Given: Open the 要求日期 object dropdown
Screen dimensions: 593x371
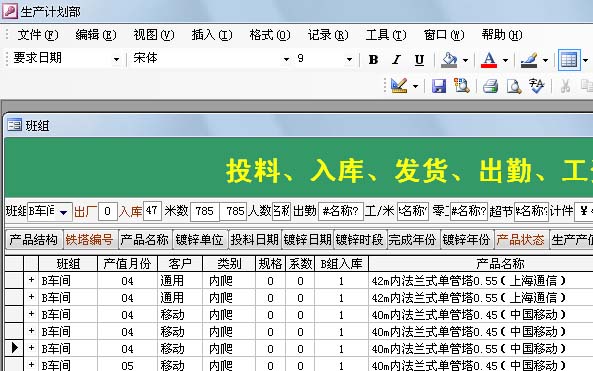Looking at the screenshot, I should pos(116,59).
